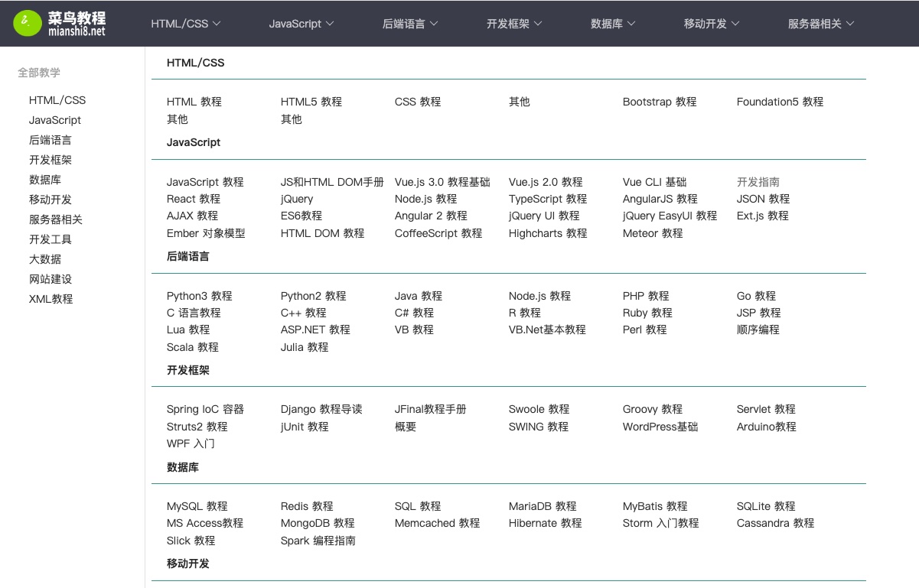Open the Bootstrap 教程 link
Viewport: 919px width, 588px height.
click(660, 102)
